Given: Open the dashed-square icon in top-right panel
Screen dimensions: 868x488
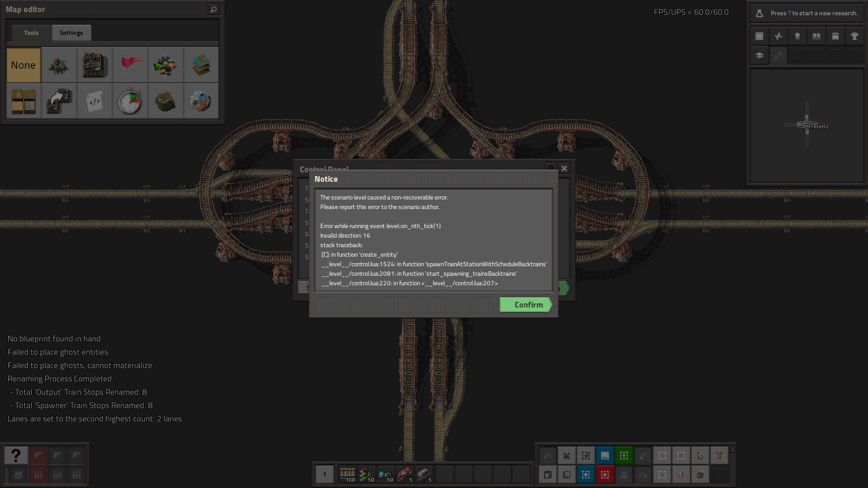Looking at the screenshot, I should pos(759,36).
